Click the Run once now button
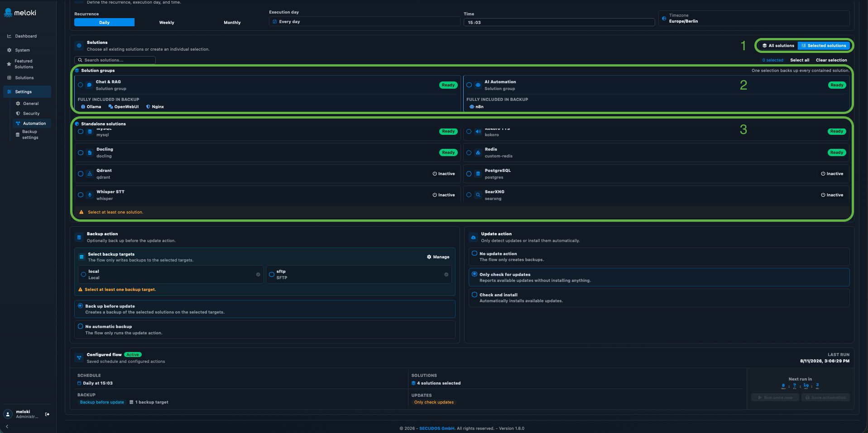 (x=775, y=398)
